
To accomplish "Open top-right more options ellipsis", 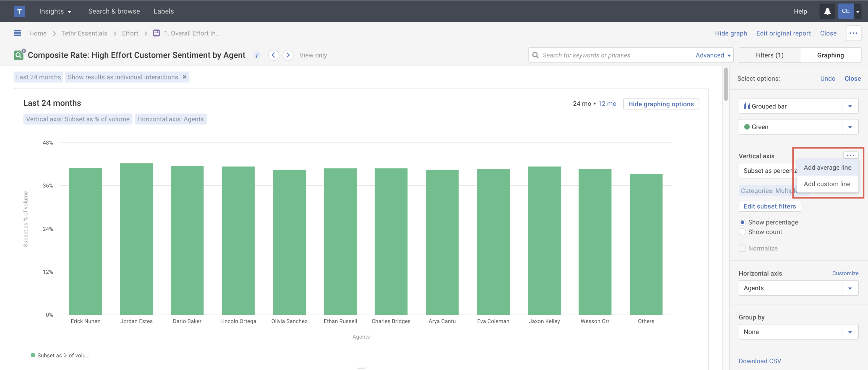I will 853,33.
